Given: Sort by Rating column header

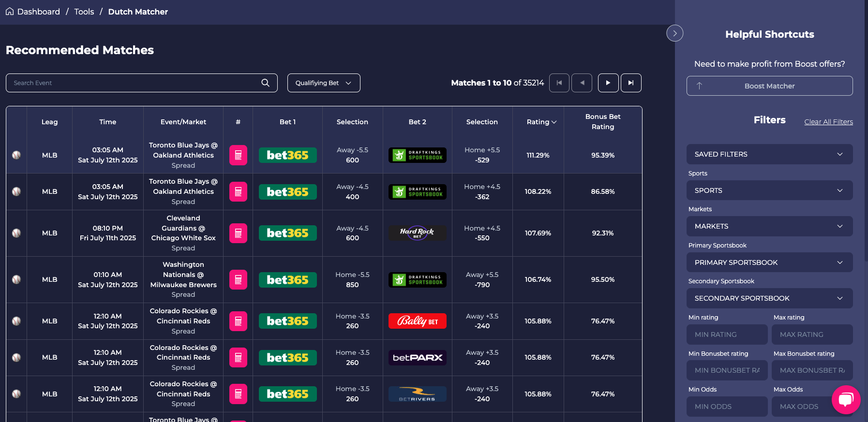Looking at the screenshot, I should coord(541,122).
